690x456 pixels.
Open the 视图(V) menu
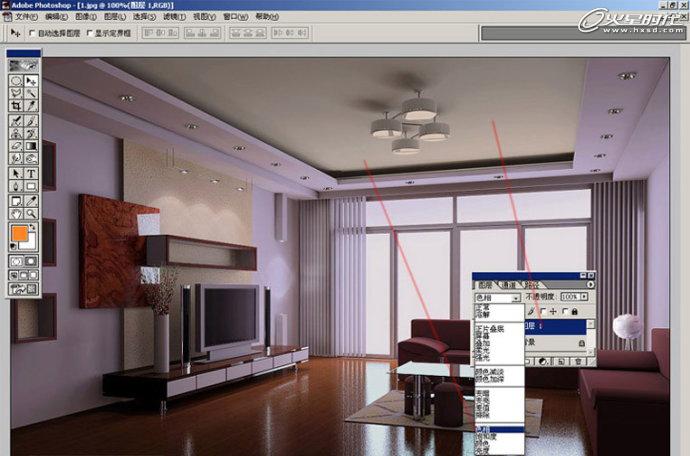pos(204,17)
